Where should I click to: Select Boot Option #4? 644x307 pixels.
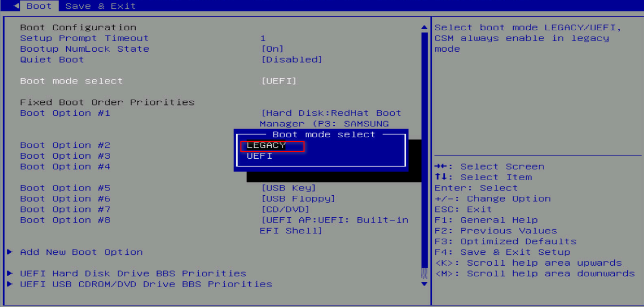pyautogui.click(x=65, y=167)
